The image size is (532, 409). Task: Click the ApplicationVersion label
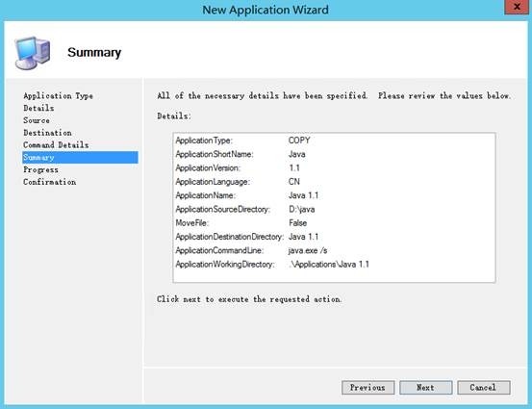(208, 168)
